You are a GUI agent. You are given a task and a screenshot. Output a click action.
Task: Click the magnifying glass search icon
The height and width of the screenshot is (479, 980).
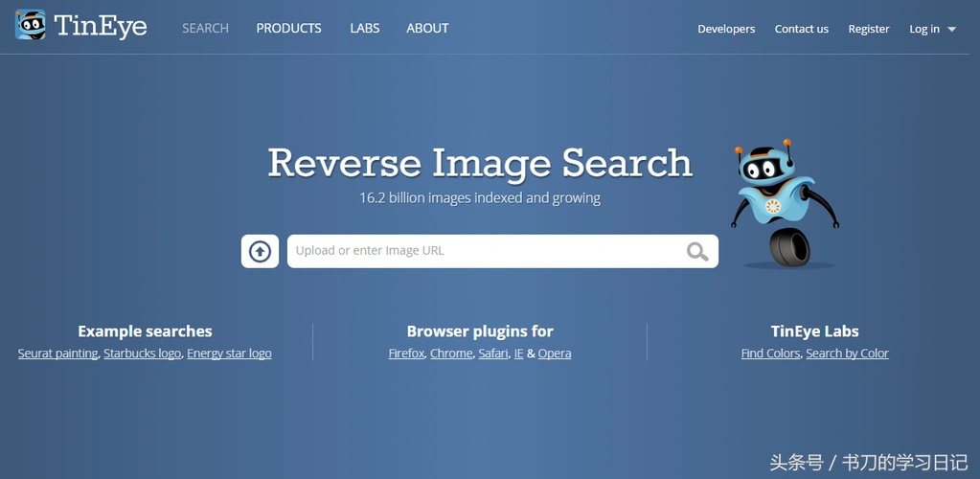click(x=697, y=252)
